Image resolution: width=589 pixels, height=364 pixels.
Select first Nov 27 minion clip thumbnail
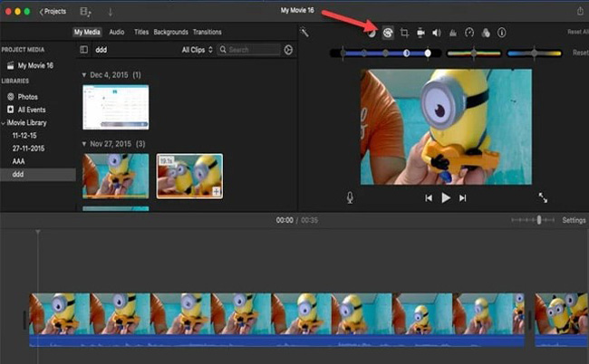click(116, 176)
